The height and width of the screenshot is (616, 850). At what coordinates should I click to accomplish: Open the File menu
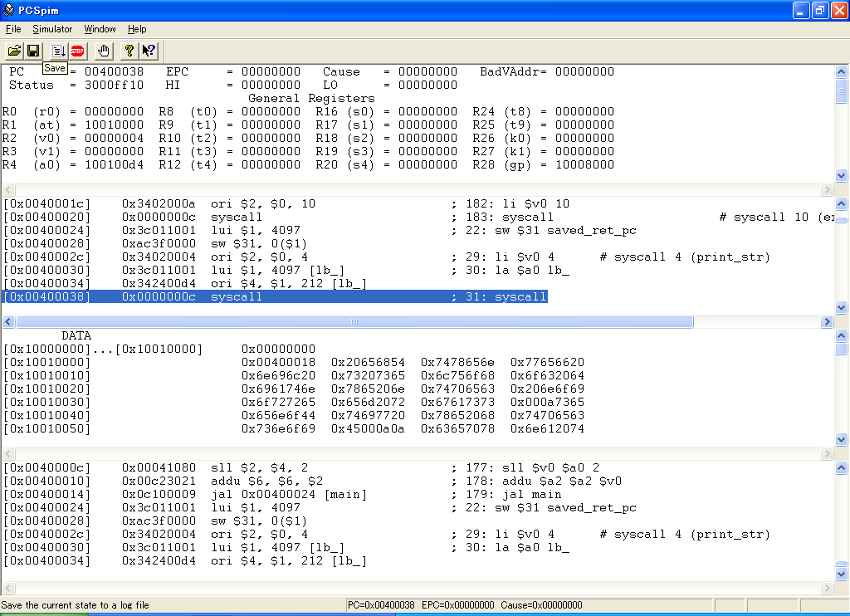point(13,29)
